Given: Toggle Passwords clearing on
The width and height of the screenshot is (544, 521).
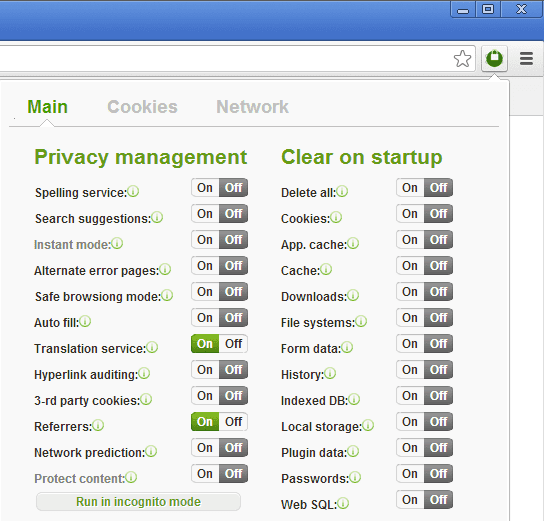Looking at the screenshot, I should [x=410, y=474].
